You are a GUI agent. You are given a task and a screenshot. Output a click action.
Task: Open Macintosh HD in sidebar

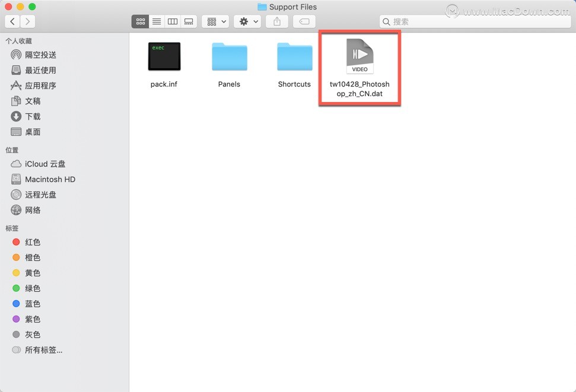50,179
